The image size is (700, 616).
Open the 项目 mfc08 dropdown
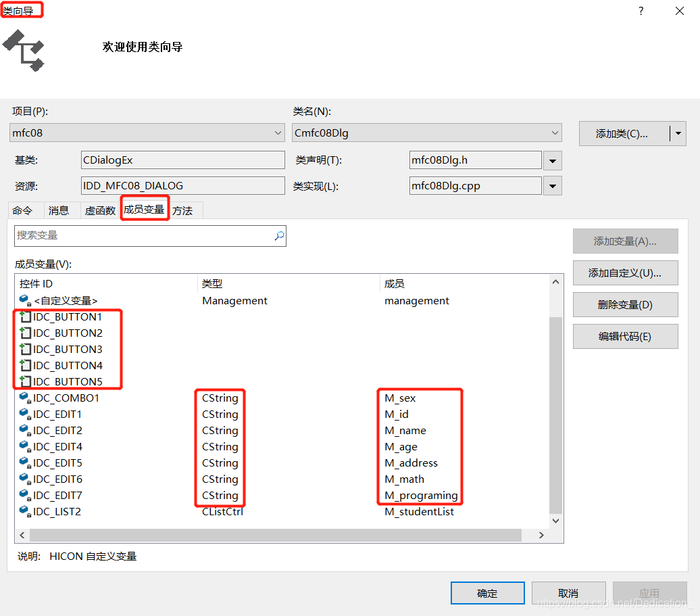pyautogui.click(x=278, y=133)
